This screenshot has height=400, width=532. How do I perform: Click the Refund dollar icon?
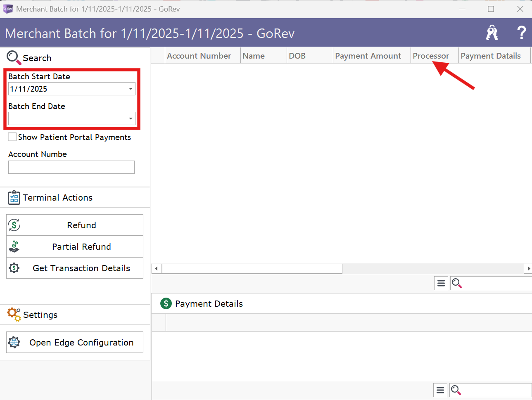click(14, 225)
